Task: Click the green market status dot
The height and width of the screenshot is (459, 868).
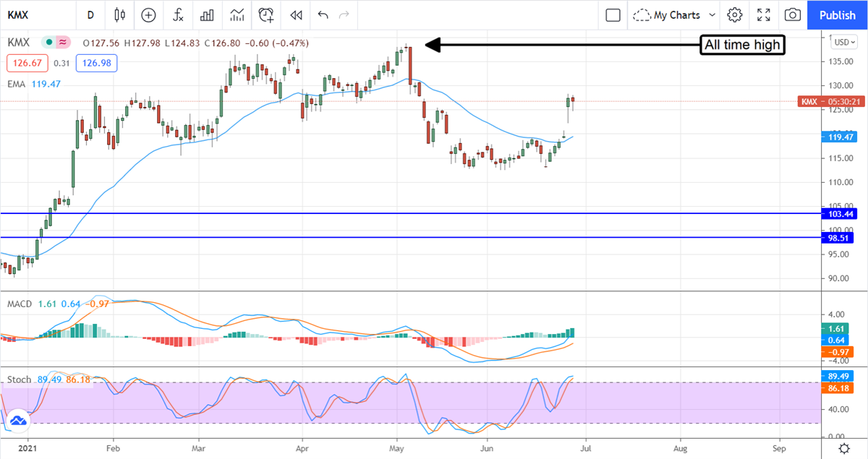Action: 48,43
